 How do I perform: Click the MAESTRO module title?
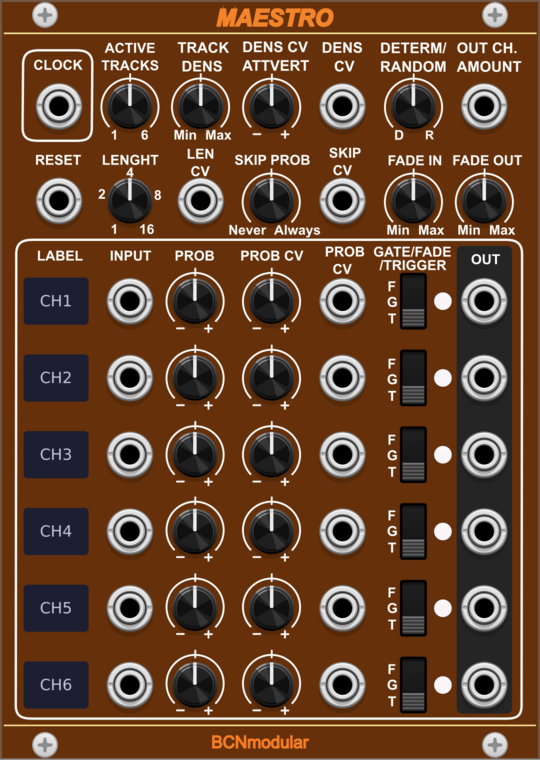click(275, 18)
